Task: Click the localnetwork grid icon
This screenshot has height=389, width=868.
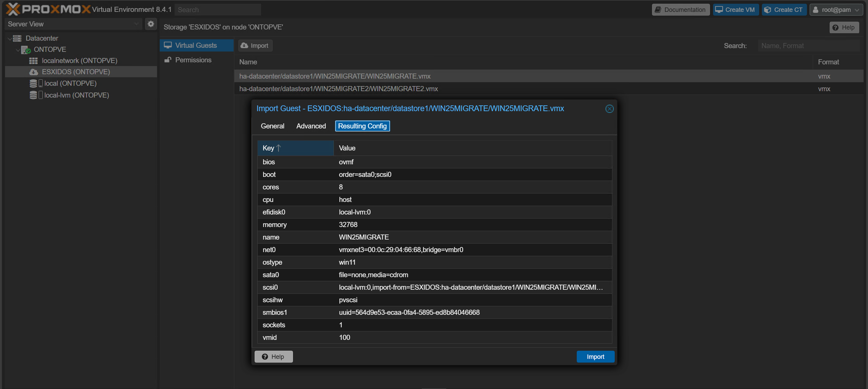Action: coord(33,61)
